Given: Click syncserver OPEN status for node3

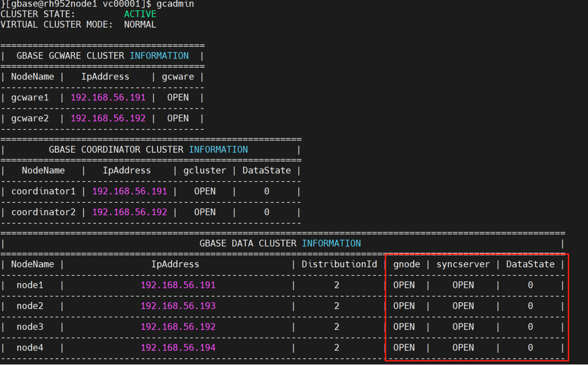Looking at the screenshot, I should [x=463, y=327].
